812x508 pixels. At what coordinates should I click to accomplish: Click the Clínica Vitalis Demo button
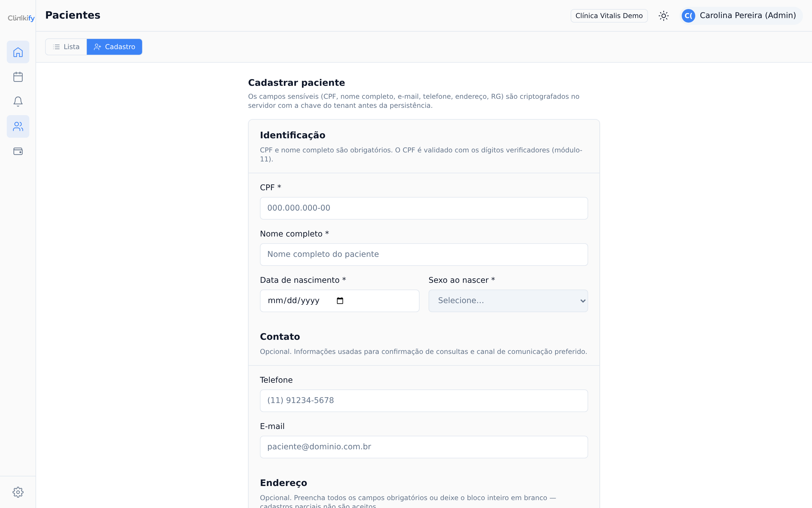(x=609, y=16)
